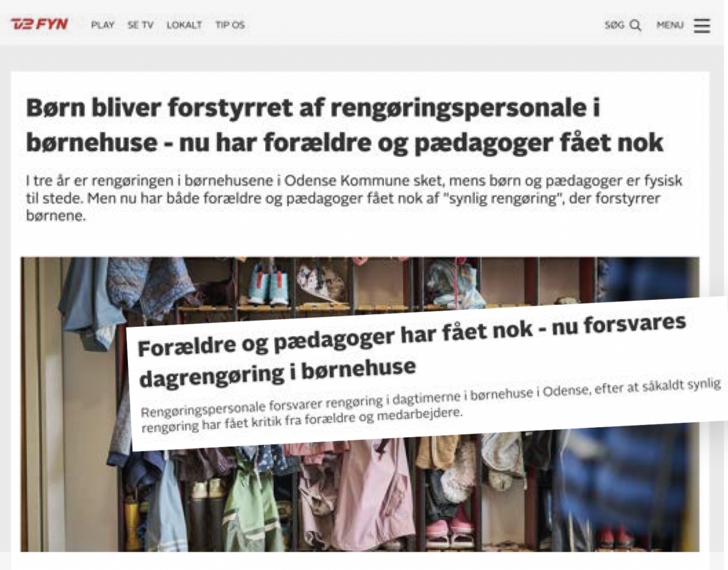This screenshot has height=570, width=728.
Task: Click the magnifying glass search icon
Action: pyautogui.click(x=636, y=25)
